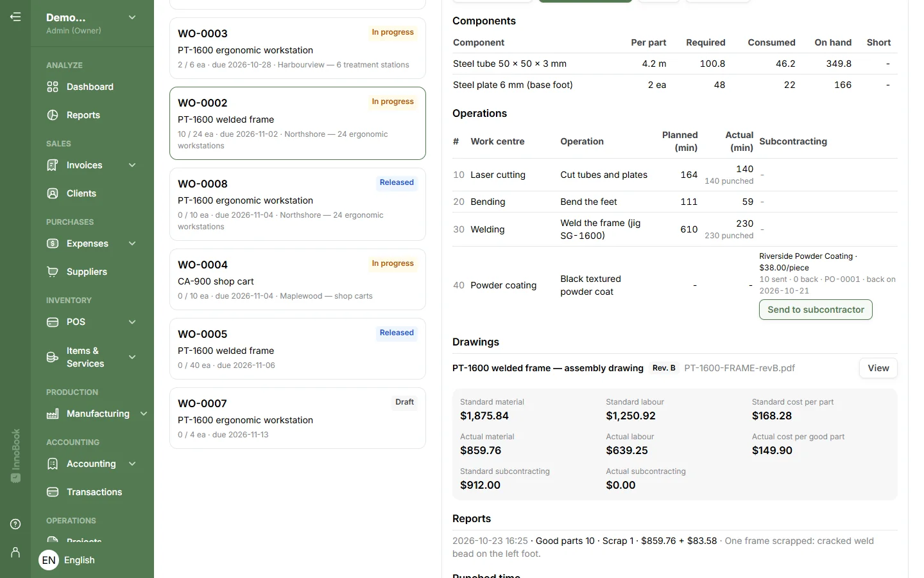The height and width of the screenshot is (578, 924).
Task: Click the Accounting ledger icon
Action: 53,464
